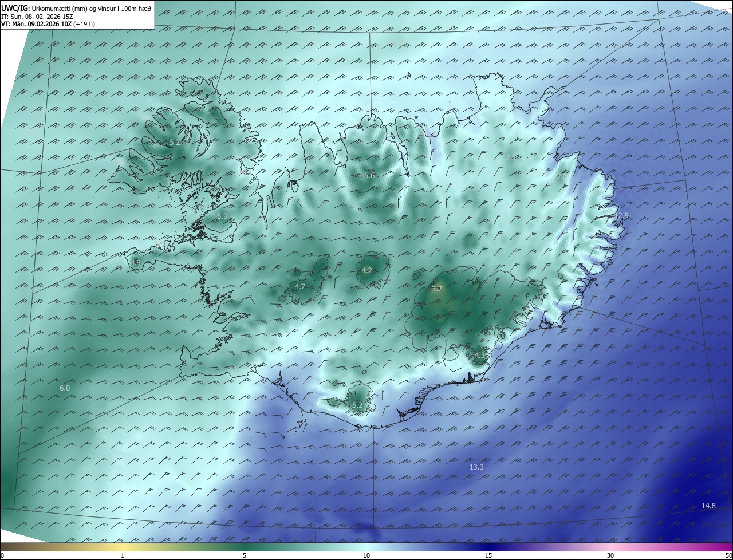
Task: Click the 6.0 value over the western ocean
Action: pyautogui.click(x=65, y=388)
